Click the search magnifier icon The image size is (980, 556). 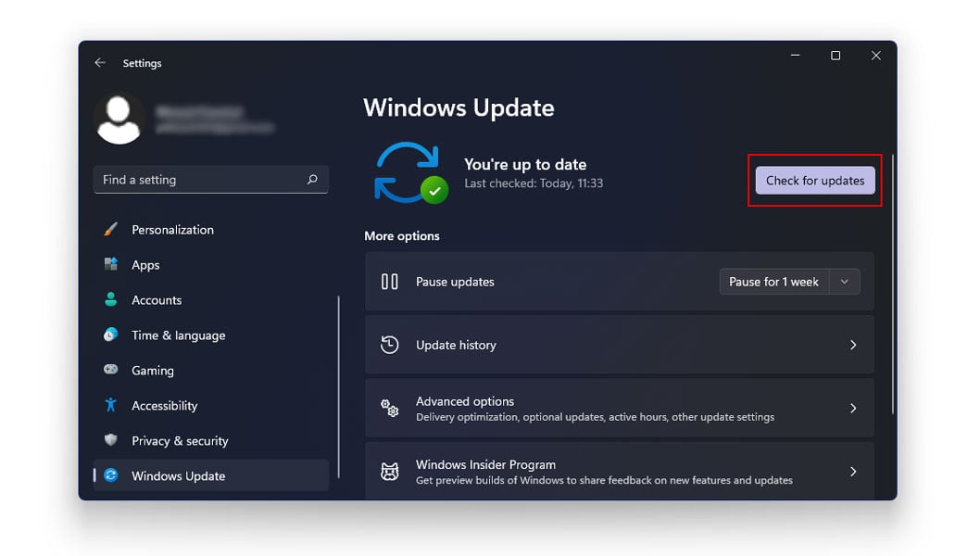tap(312, 180)
